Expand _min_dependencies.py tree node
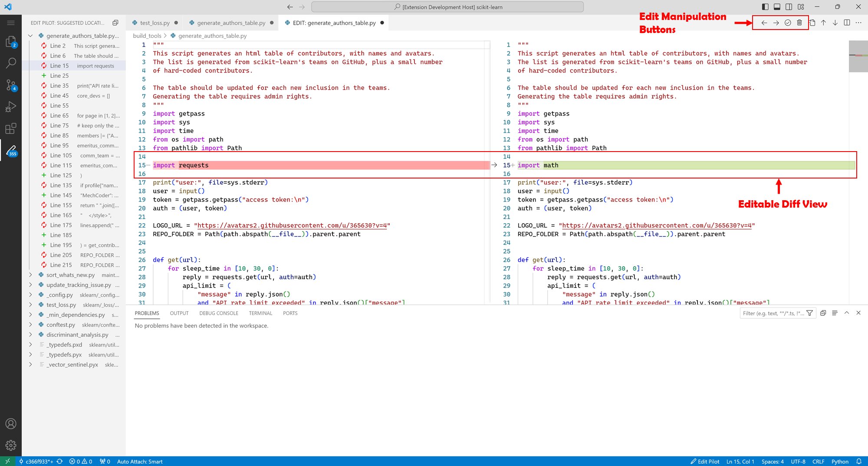 [x=30, y=315]
